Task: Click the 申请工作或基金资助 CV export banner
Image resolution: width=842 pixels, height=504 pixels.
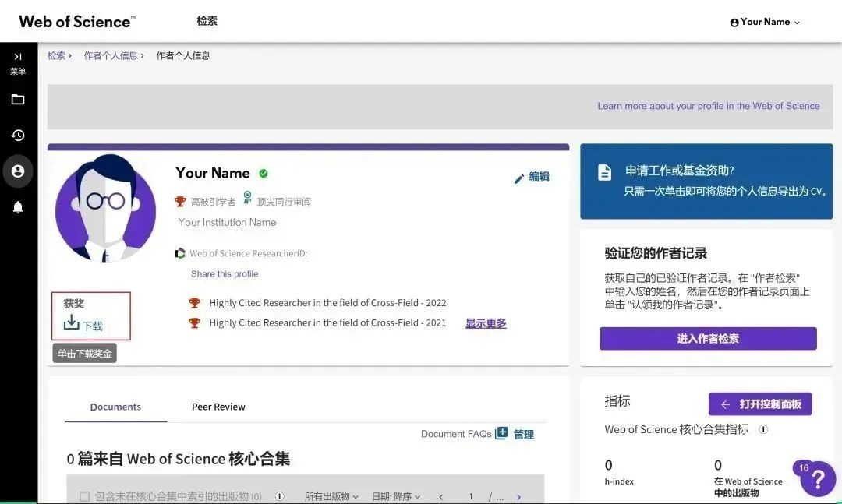Action: pos(706,182)
